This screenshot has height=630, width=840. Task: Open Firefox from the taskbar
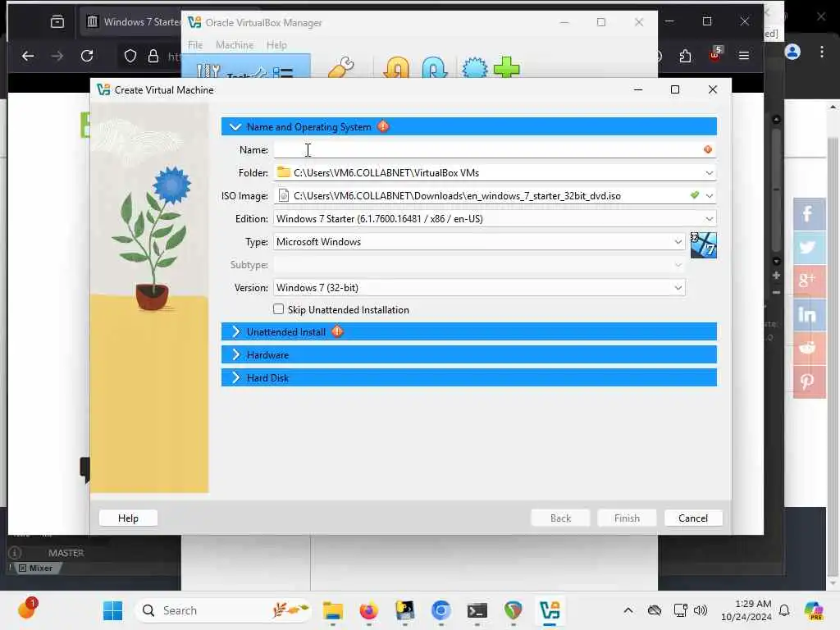368,610
